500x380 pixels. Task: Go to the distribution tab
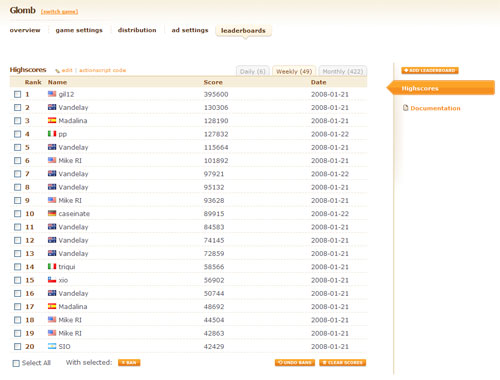137,30
